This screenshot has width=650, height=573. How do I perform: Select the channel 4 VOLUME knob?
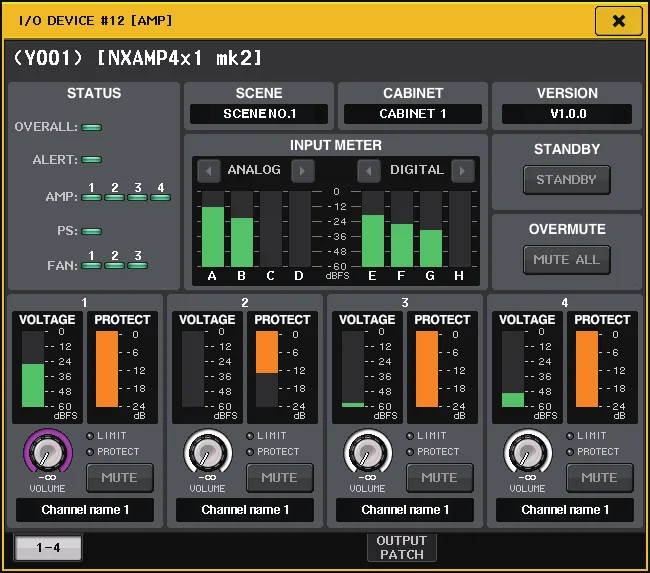528,452
